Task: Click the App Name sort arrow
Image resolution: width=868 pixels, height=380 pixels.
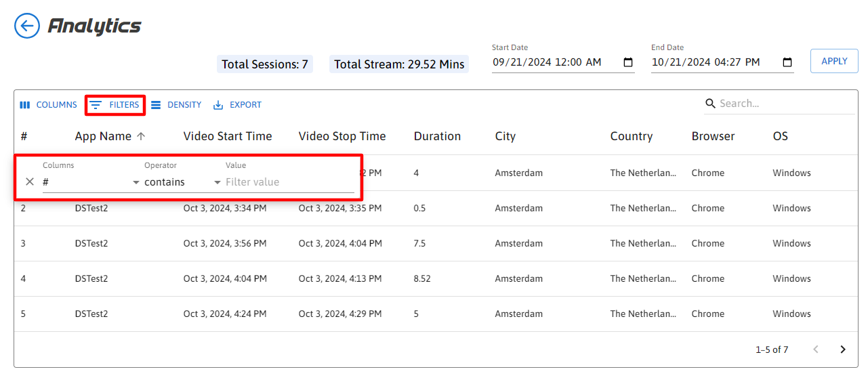Action: pos(141,136)
